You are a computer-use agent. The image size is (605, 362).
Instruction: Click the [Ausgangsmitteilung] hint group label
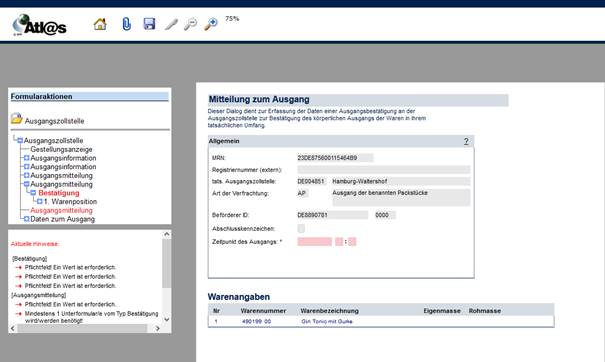pyautogui.click(x=39, y=295)
